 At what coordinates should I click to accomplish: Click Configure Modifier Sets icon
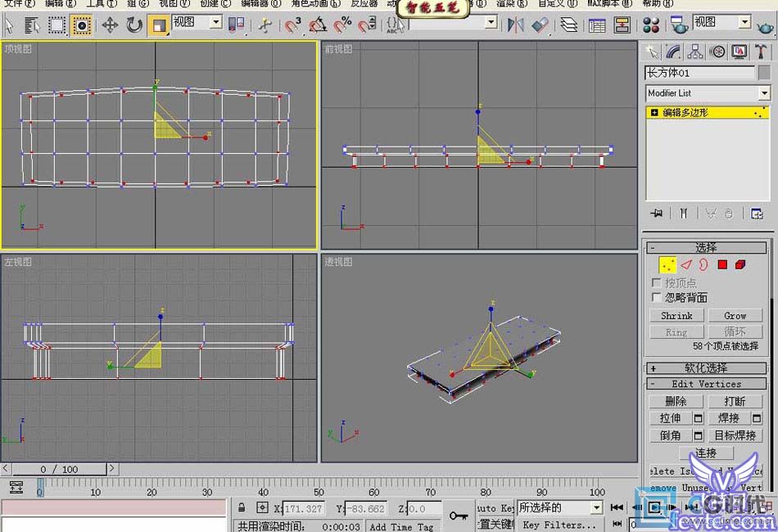click(x=757, y=213)
